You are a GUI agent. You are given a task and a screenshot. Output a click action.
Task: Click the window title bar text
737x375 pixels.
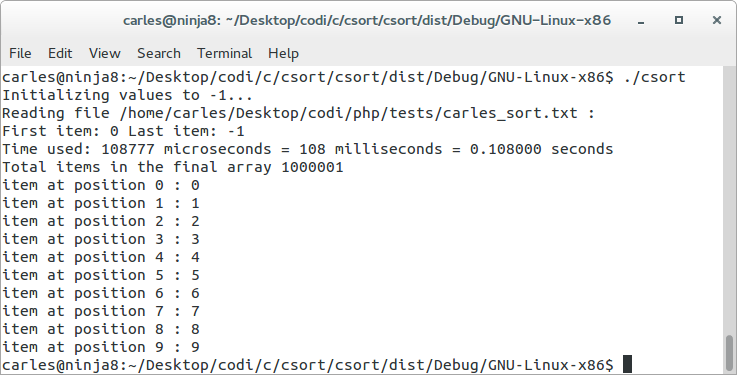(367, 21)
